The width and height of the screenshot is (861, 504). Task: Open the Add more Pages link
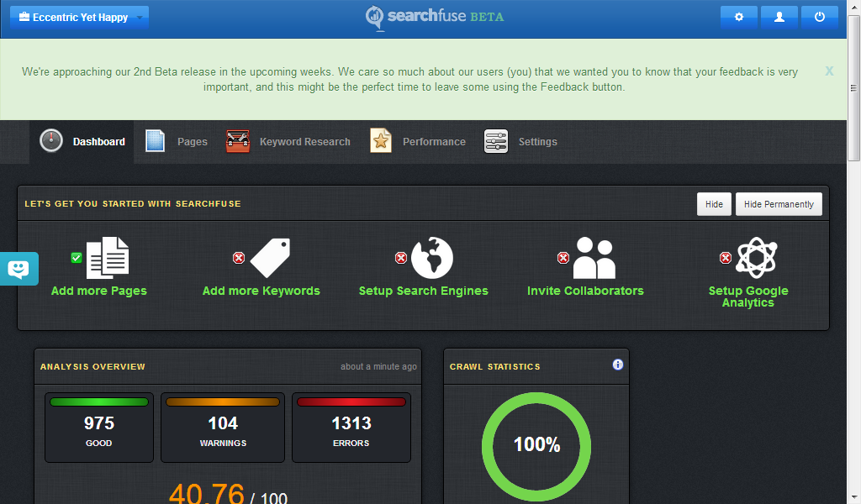[99, 291]
